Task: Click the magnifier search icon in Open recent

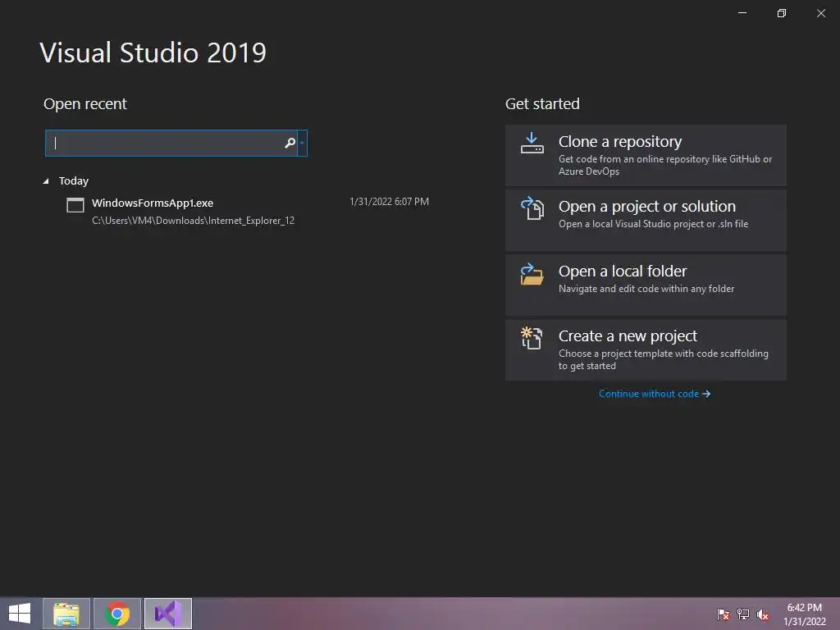Action: pos(290,143)
